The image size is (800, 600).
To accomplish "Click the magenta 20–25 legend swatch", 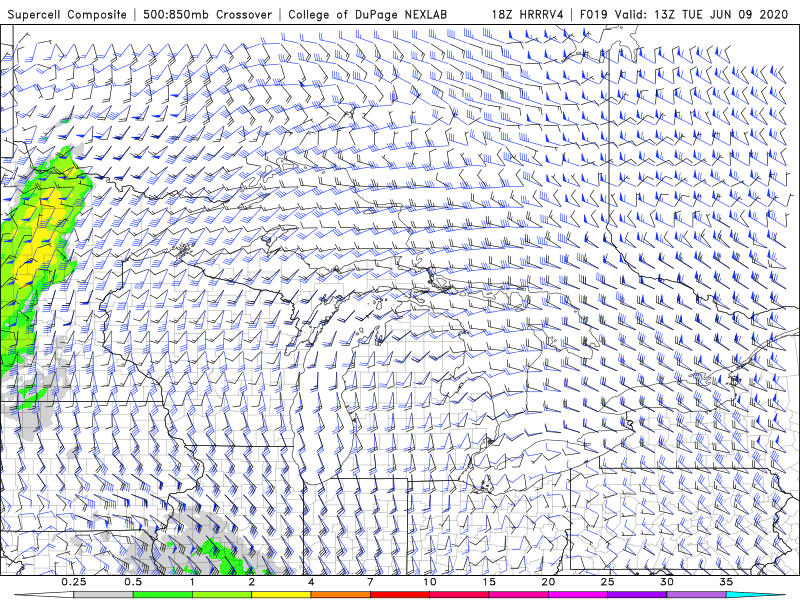I will [x=578, y=595].
